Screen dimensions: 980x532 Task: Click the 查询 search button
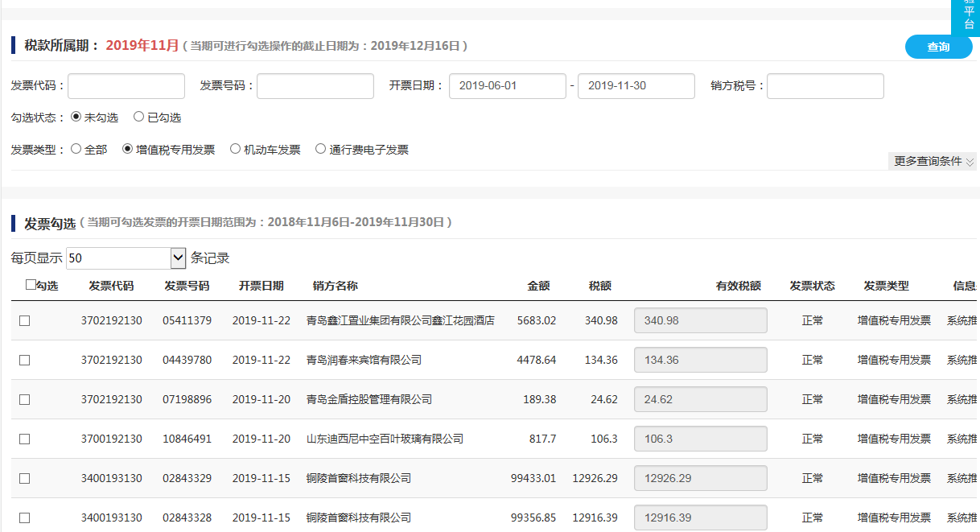point(938,47)
